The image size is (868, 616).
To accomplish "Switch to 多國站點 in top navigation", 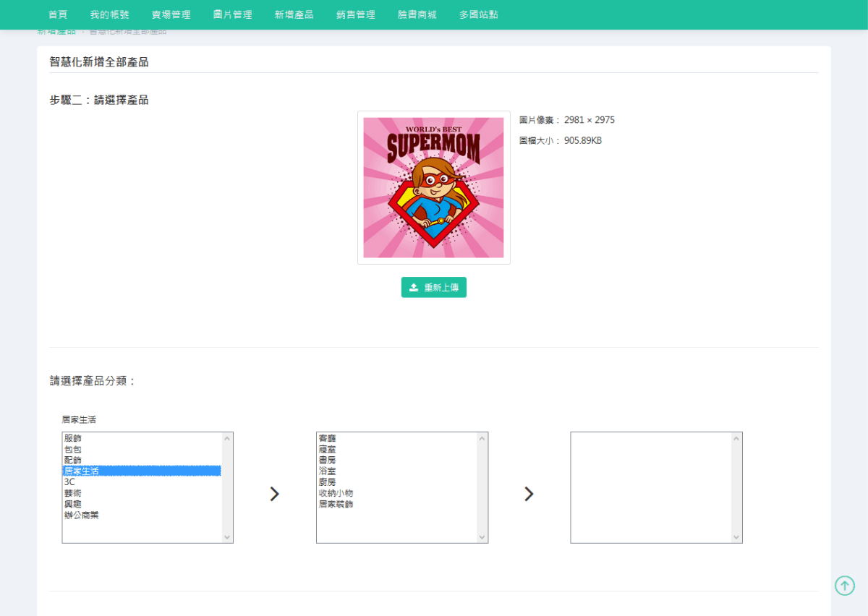I will (x=477, y=14).
